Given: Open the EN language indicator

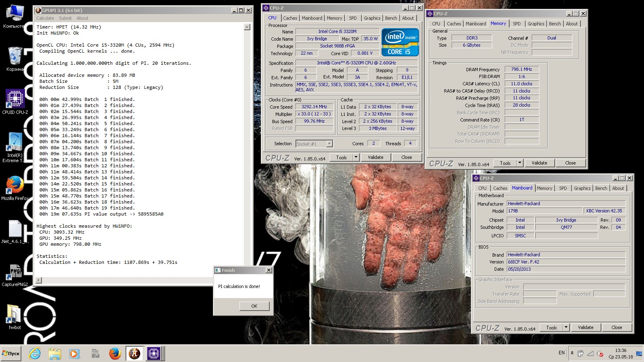Looking at the screenshot, I should point(561,353).
